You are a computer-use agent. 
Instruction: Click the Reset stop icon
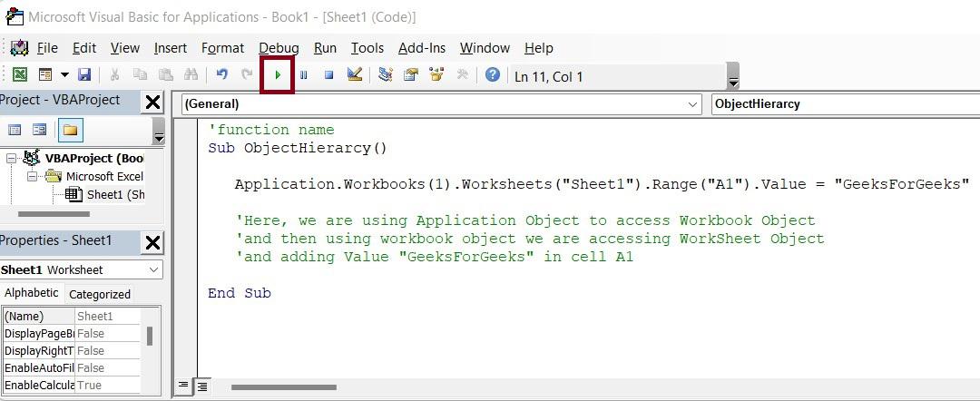tap(328, 75)
